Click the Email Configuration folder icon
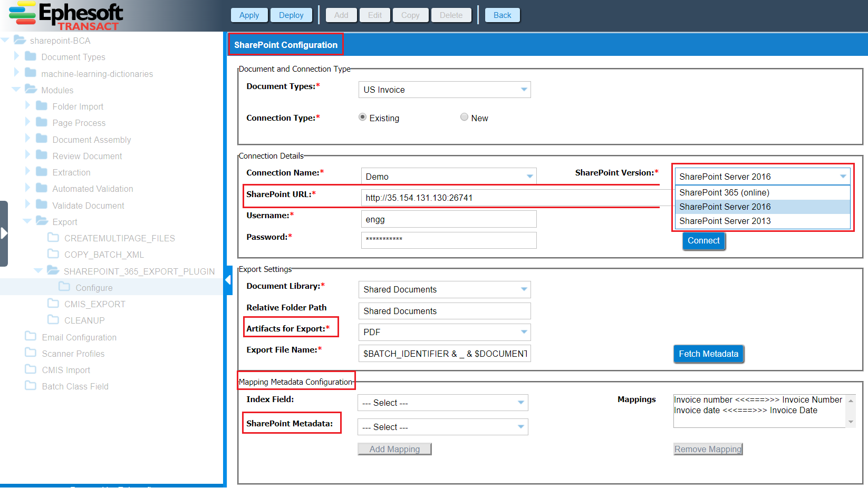The height and width of the screenshot is (488, 868). (x=31, y=337)
